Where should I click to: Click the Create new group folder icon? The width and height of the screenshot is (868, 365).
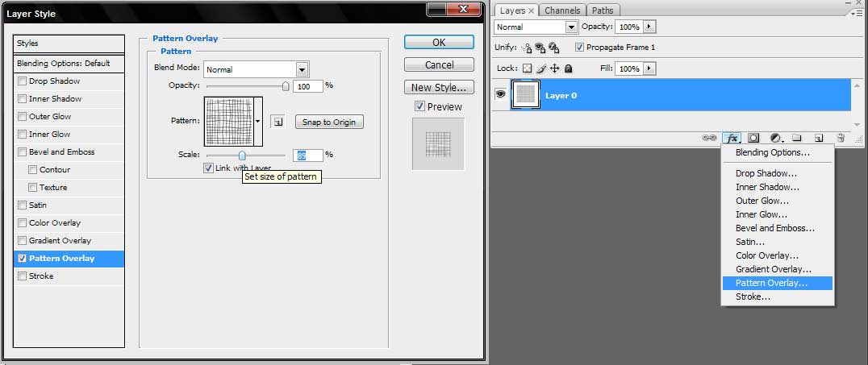click(796, 139)
